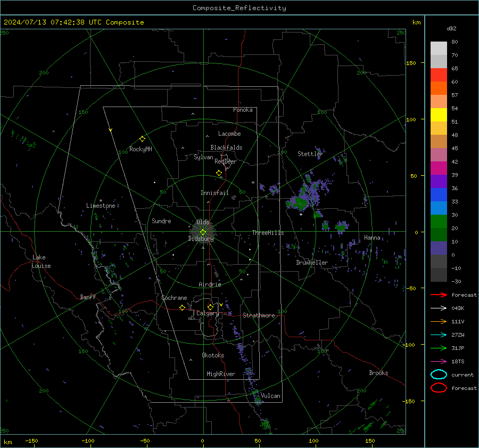Click the Banff town label
The image size is (479, 448).
(88, 297)
